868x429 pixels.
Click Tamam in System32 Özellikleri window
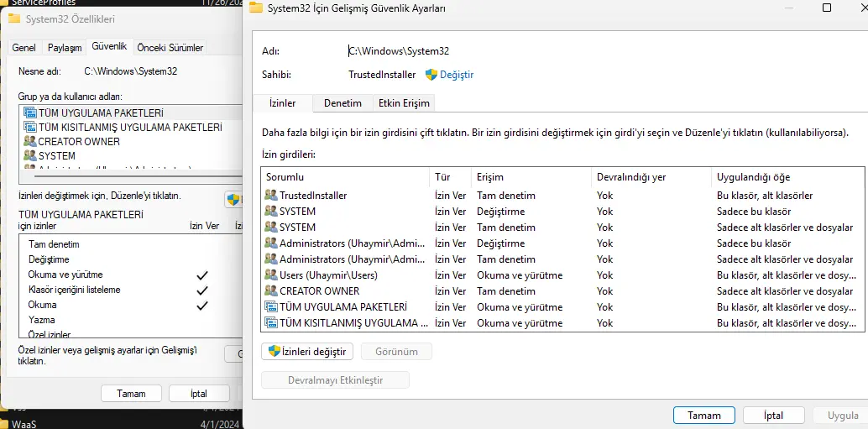[x=131, y=394]
